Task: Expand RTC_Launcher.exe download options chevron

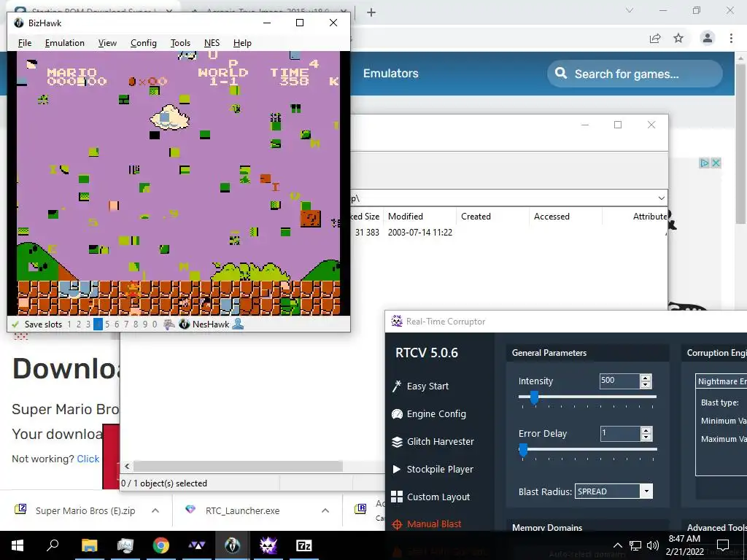Action: (325, 510)
